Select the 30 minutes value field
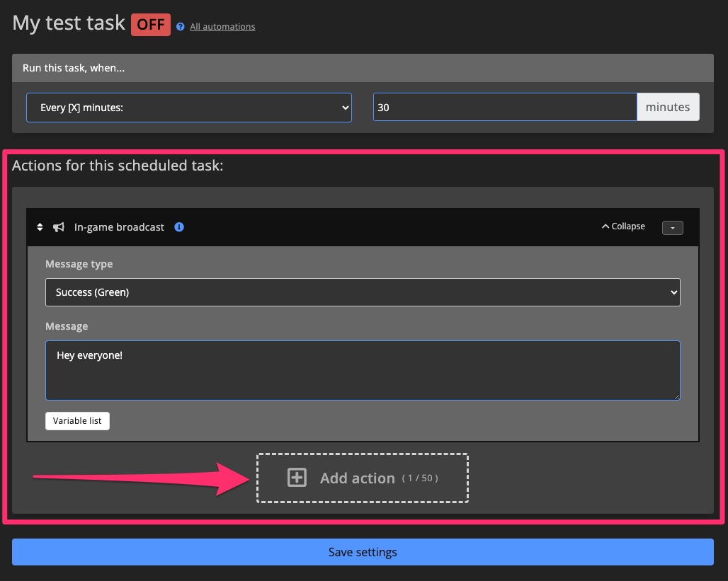This screenshot has height=581, width=728. (504, 107)
